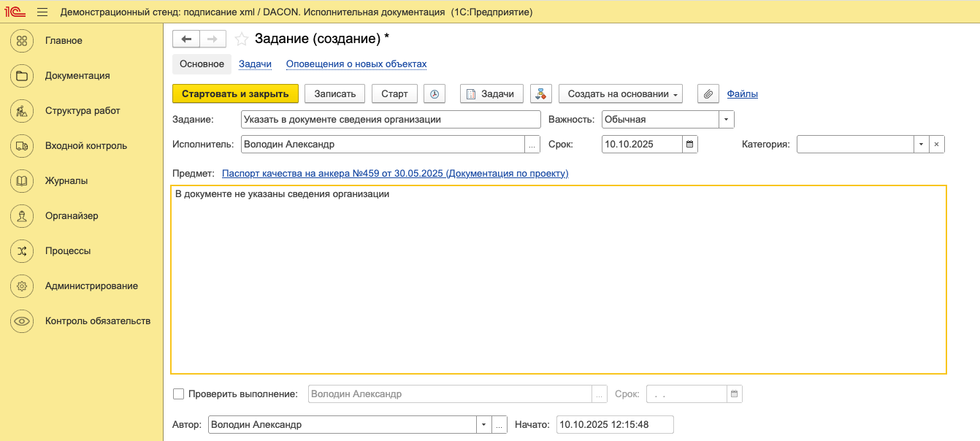Open Журналы section in sidebar
980x441 pixels.
(66, 181)
